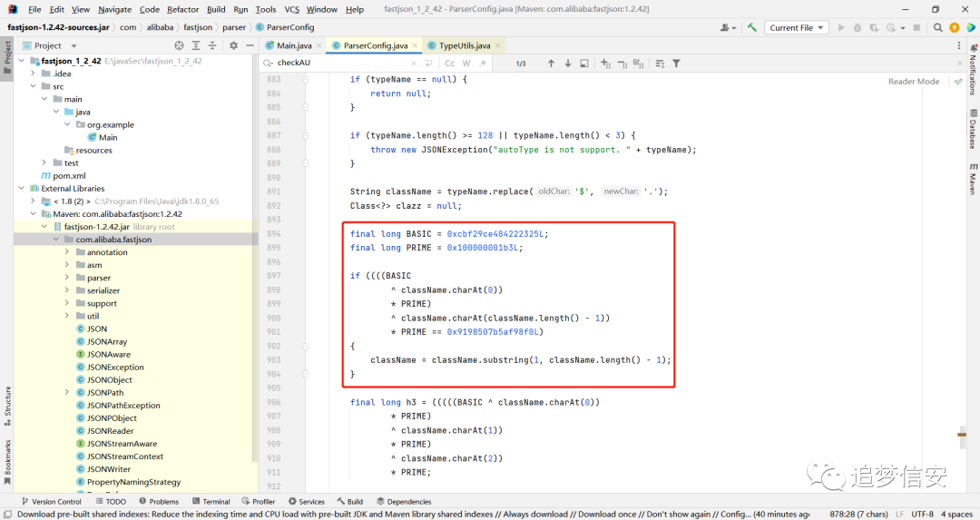
Task: Click the search filter funnel icon
Action: coord(676,64)
